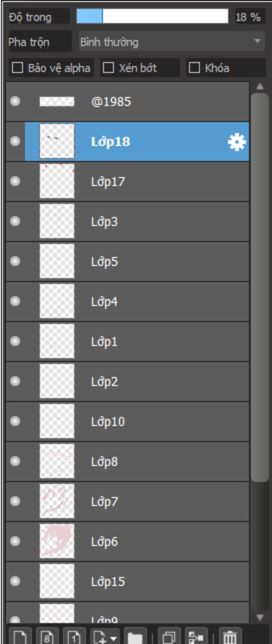Click the Lớp3 layer thumbnail
This screenshot has width=272, height=644.
pyautogui.click(x=57, y=221)
